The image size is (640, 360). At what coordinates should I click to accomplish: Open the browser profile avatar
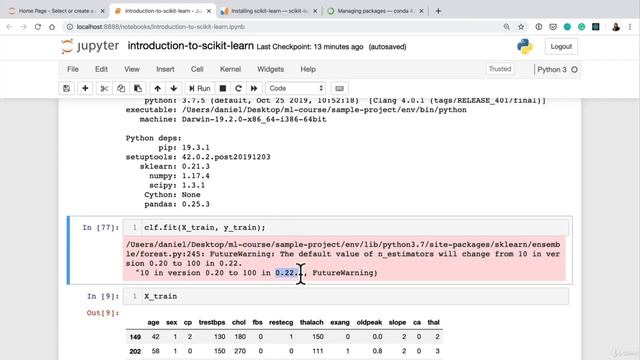616,27
